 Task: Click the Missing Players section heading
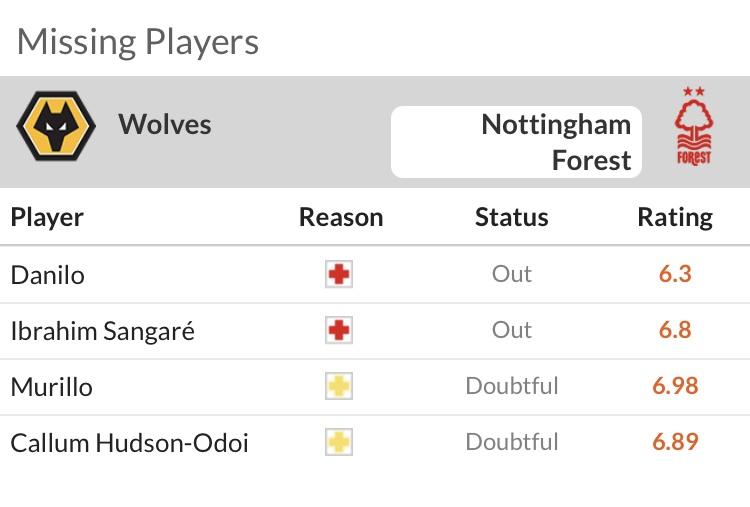click(x=138, y=43)
